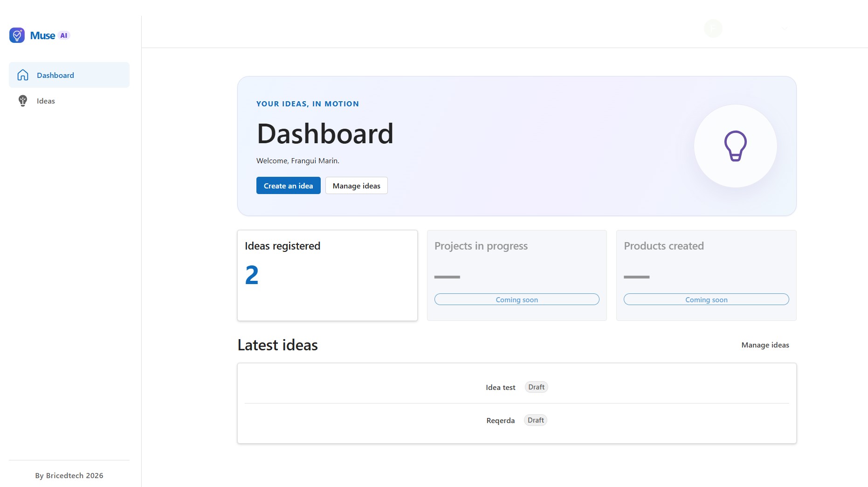Click the Products created card title
The height and width of the screenshot is (487, 868).
pos(664,246)
